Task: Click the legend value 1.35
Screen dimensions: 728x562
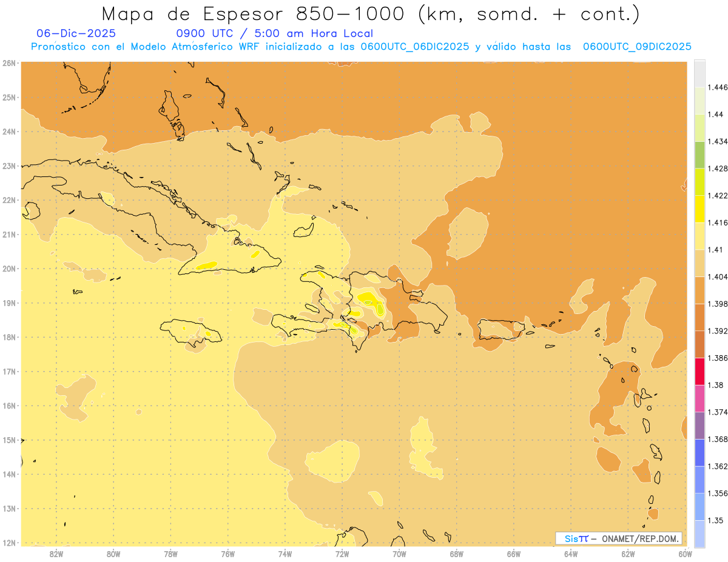Action: (x=715, y=520)
